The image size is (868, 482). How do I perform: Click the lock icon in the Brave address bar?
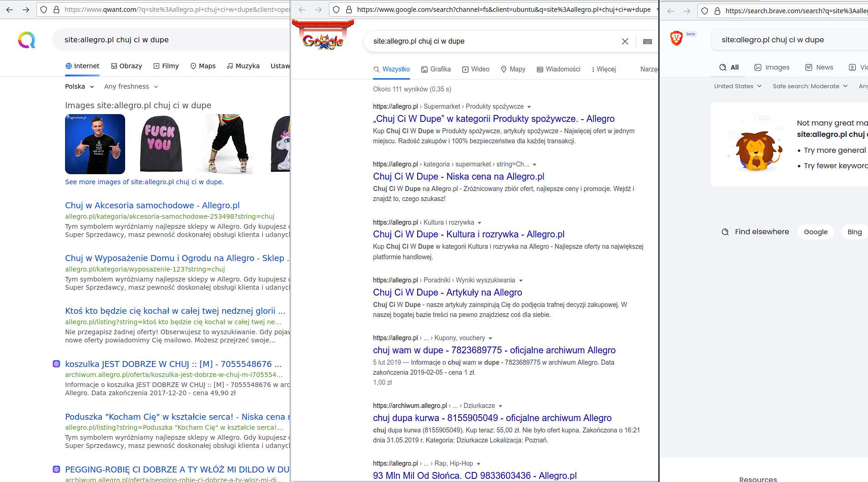tap(717, 11)
